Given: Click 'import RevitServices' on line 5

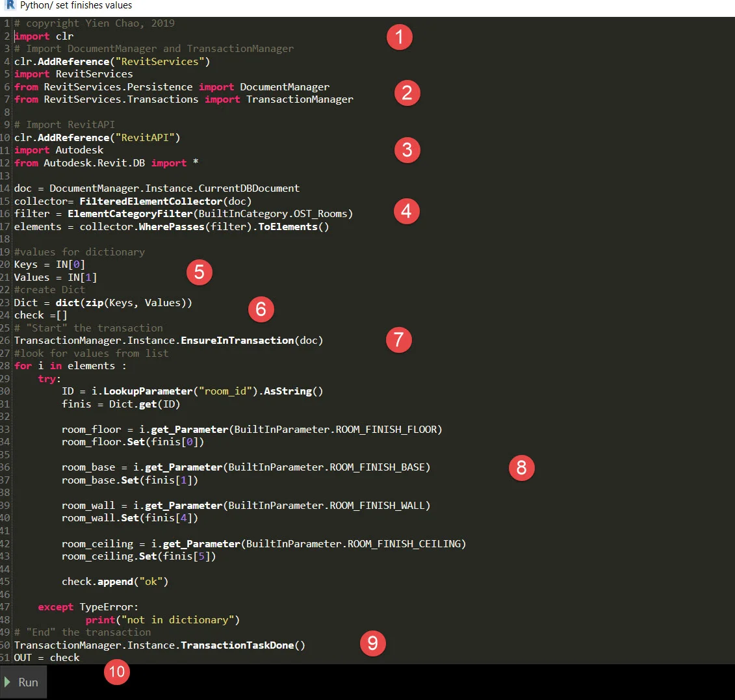Looking at the screenshot, I should pos(73,74).
